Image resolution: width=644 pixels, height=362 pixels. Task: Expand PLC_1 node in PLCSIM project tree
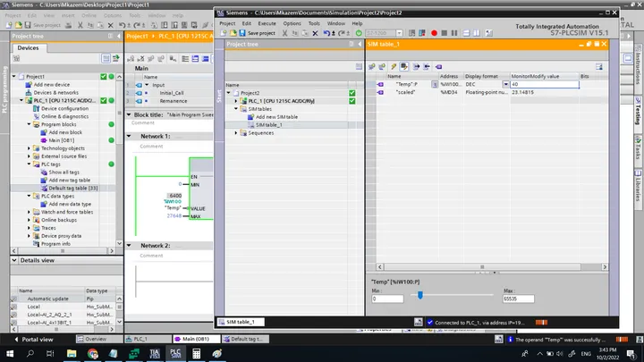click(236, 101)
